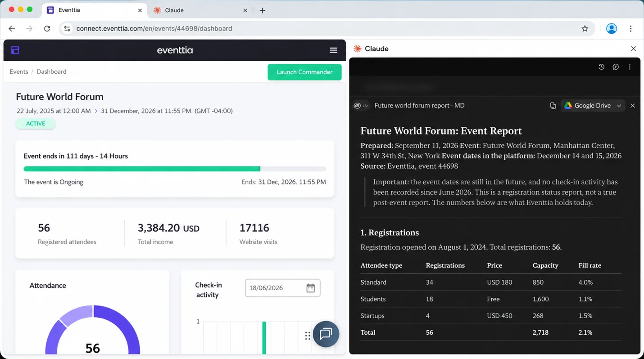
Task: Close the Claude browser tab
Action: point(245,10)
